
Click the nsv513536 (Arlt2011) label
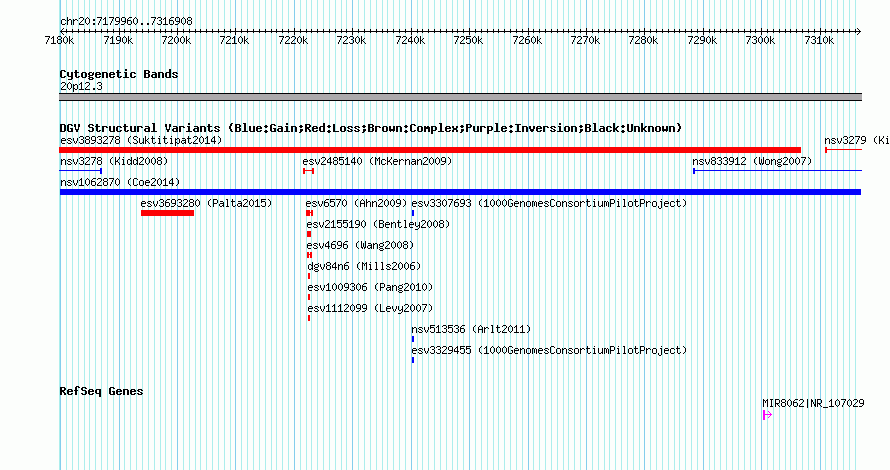[x=471, y=329]
